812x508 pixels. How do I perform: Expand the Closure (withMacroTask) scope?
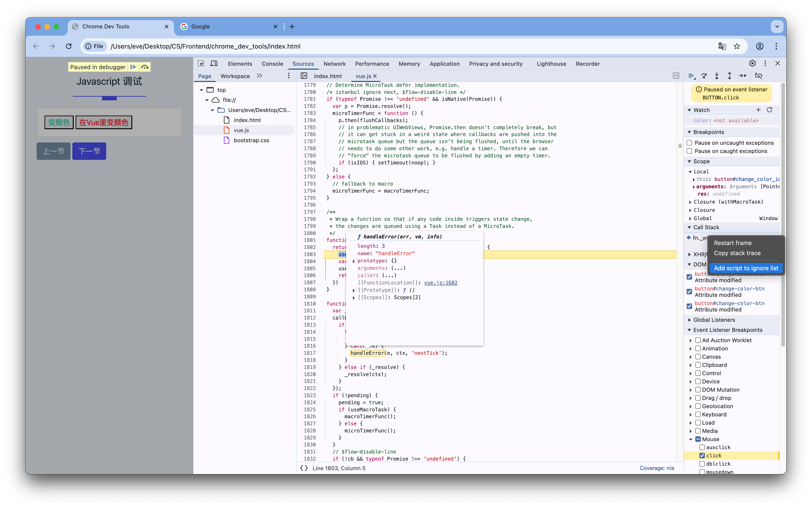[x=690, y=202]
